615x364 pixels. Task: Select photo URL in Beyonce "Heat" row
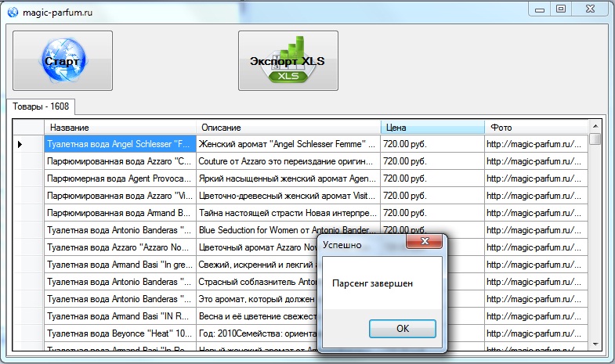[536, 333]
